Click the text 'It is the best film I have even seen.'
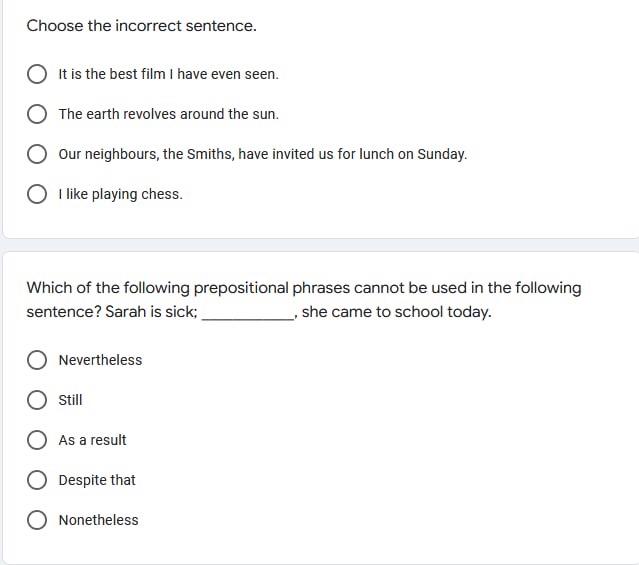The width and height of the screenshot is (639, 565). coord(168,74)
